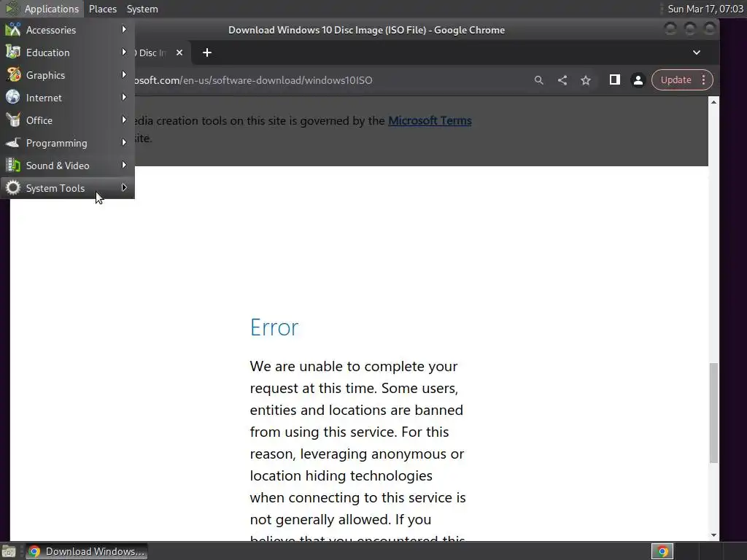Click scrollbar down arrow

pyautogui.click(x=713, y=535)
